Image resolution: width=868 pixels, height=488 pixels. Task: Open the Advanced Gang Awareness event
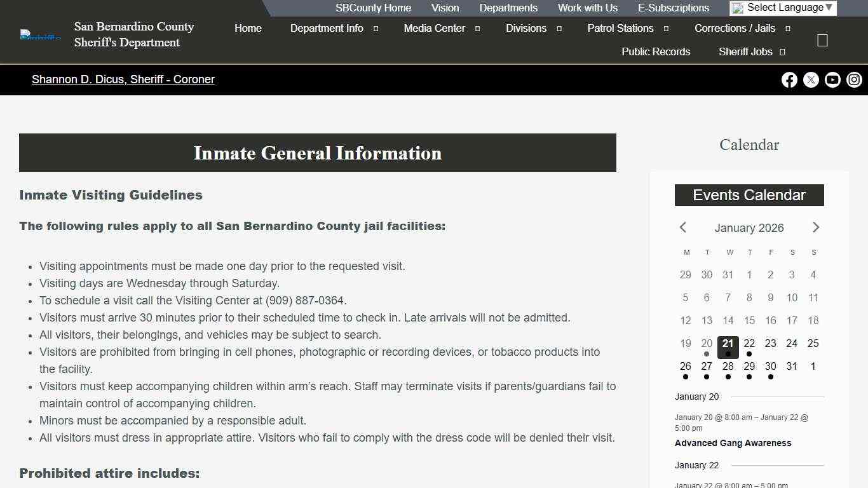point(733,443)
